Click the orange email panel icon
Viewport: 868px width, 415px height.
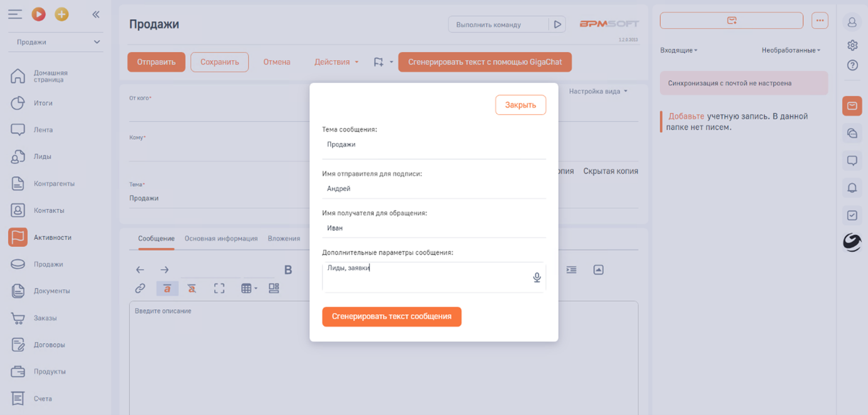point(852,106)
